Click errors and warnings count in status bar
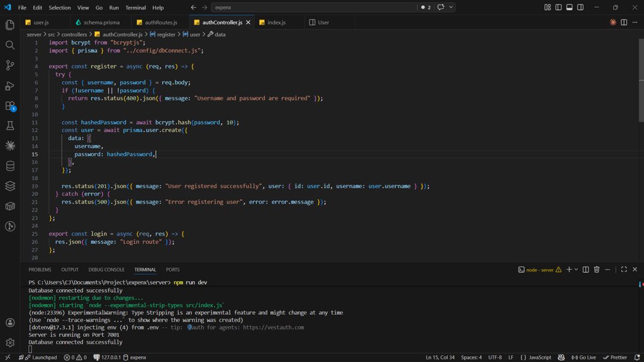This screenshot has width=644, height=362. [75, 358]
